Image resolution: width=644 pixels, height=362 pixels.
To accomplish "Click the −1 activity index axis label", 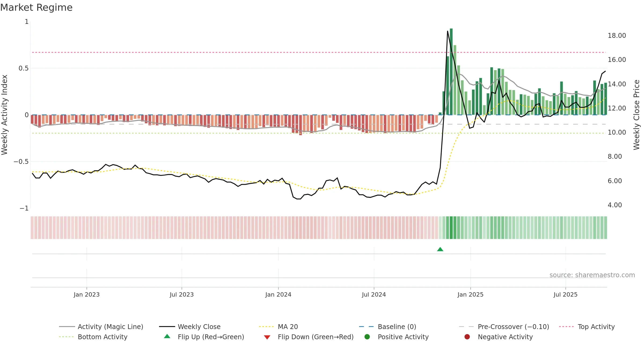I will coord(24,208).
